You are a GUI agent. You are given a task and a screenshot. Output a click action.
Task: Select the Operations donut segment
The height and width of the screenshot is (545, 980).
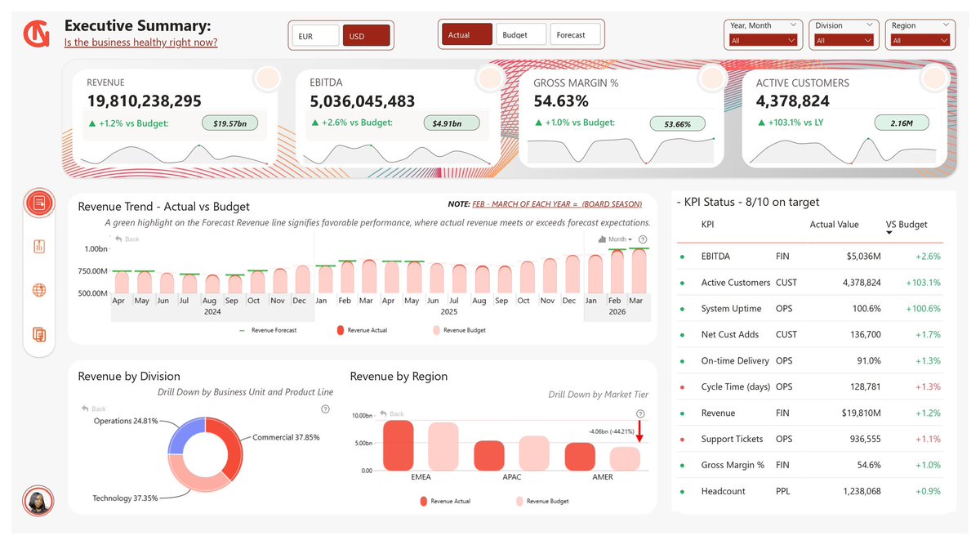click(181, 433)
